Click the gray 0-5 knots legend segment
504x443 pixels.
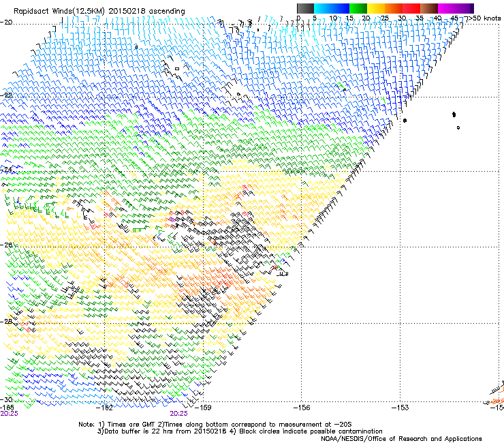click(x=305, y=8)
